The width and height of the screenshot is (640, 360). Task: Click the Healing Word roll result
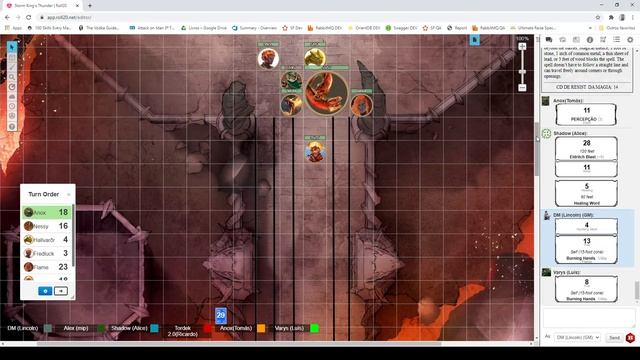(x=587, y=193)
